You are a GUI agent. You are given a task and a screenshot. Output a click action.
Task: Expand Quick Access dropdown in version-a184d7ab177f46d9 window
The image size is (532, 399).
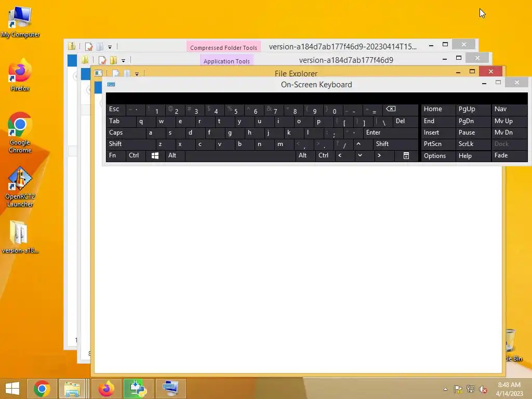tap(123, 61)
